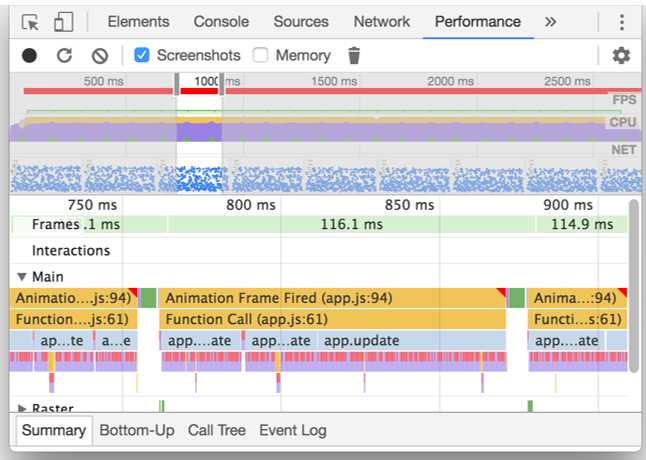
Task: Click the Functi…s:61) bar on the right
Action: point(577,319)
